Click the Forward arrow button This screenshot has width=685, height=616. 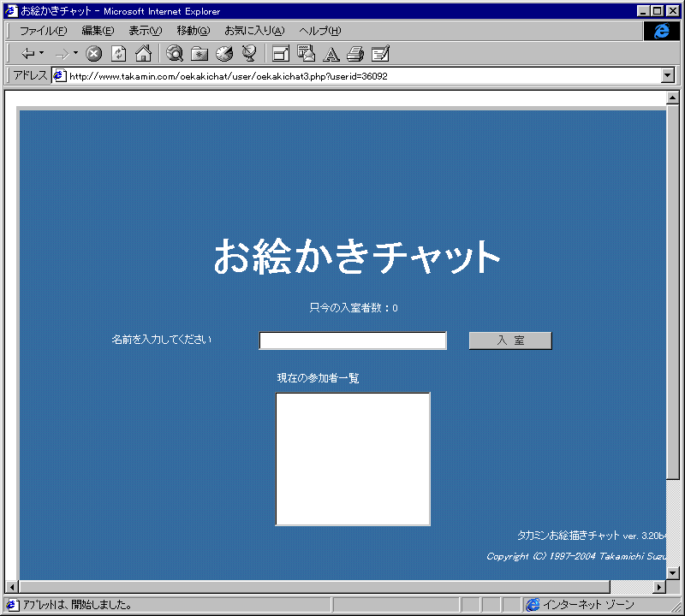pos(62,54)
